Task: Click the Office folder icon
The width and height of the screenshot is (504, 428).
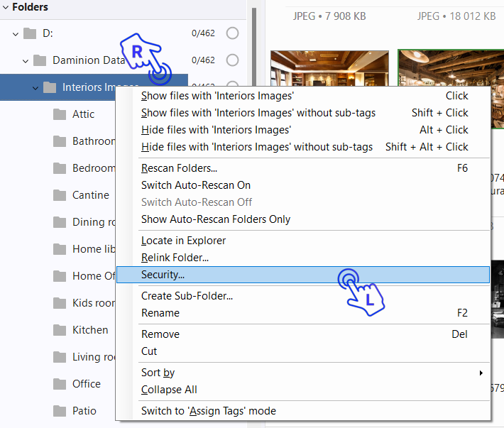Action: click(60, 384)
